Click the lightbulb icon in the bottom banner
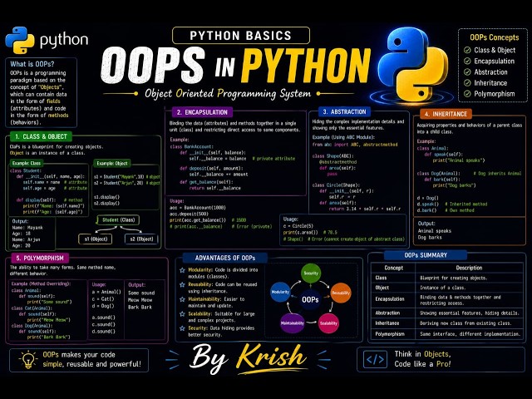Viewport: 532px width, 399px height. pos(28,360)
